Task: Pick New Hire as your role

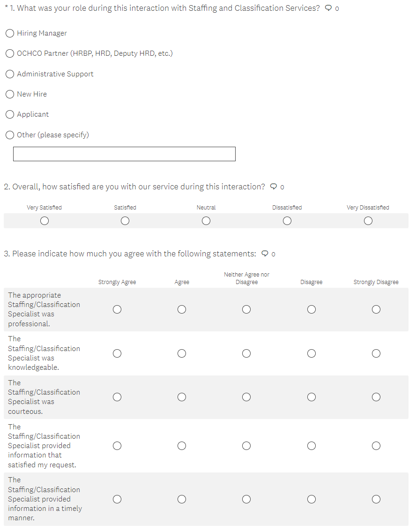Action: pos(10,94)
